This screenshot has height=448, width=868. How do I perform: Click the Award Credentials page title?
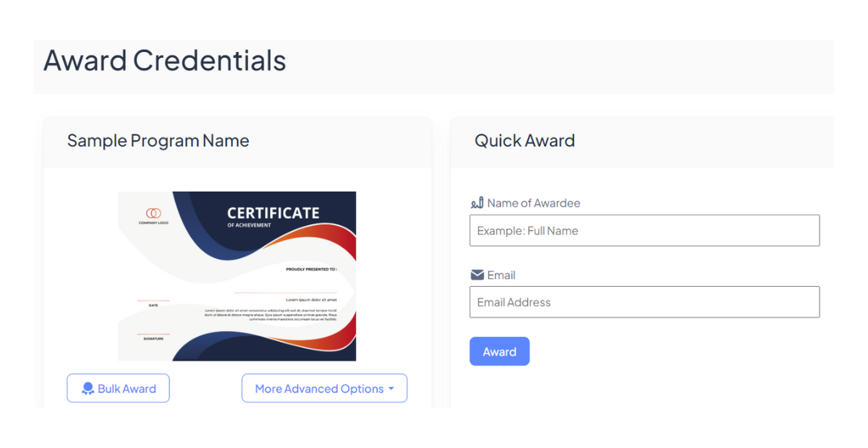pos(165,61)
